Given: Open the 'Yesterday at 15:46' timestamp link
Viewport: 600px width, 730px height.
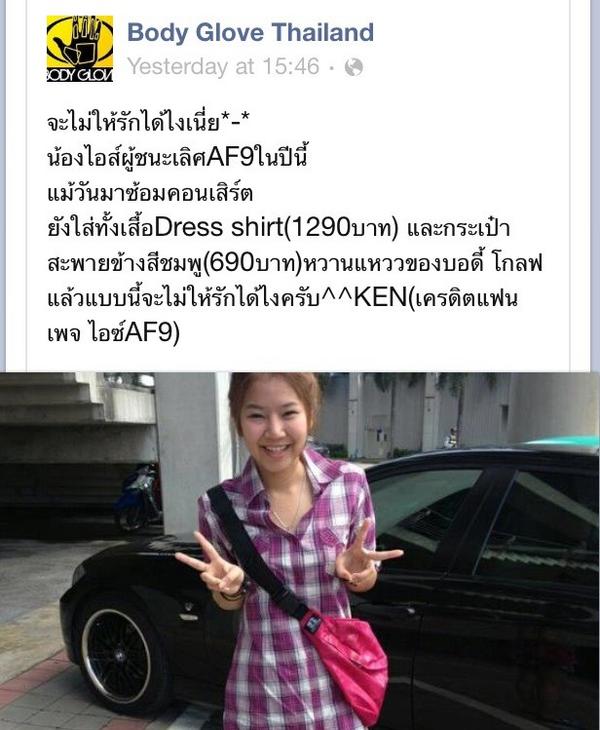Looking at the screenshot, I should (x=224, y=67).
